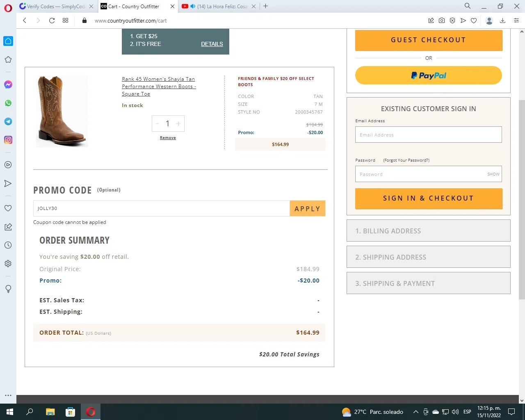Click address bar URL
The height and width of the screenshot is (420, 525).
pos(131,21)
